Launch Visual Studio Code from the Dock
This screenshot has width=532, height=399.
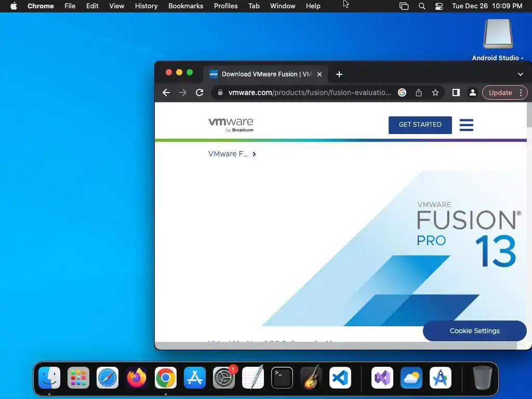pos(340,378)
